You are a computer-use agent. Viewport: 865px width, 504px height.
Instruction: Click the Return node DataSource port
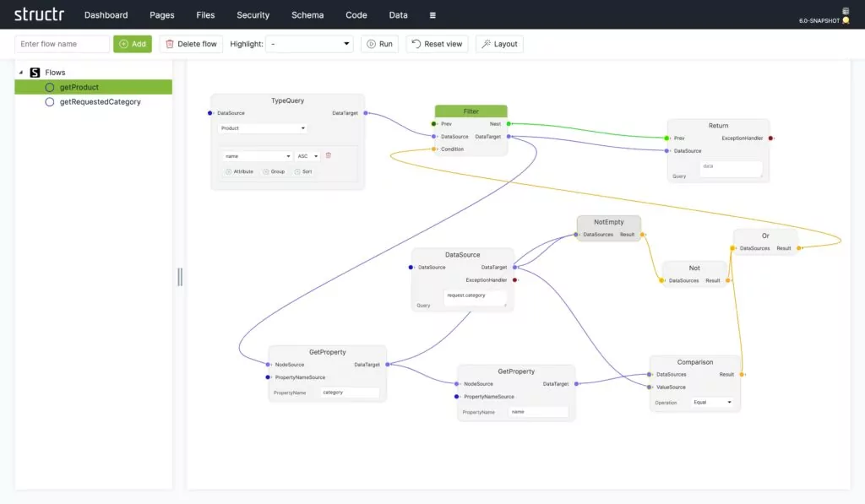point(666,150)
